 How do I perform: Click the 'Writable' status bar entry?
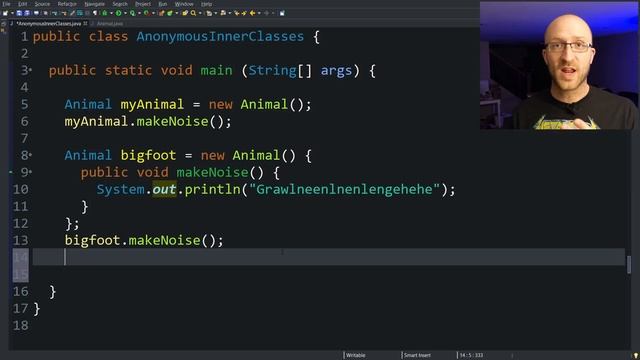[x=356, y=356]
